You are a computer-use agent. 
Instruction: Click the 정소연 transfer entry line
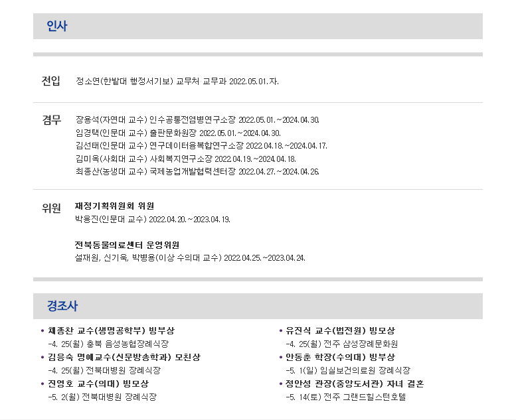(x=177, y=82)
